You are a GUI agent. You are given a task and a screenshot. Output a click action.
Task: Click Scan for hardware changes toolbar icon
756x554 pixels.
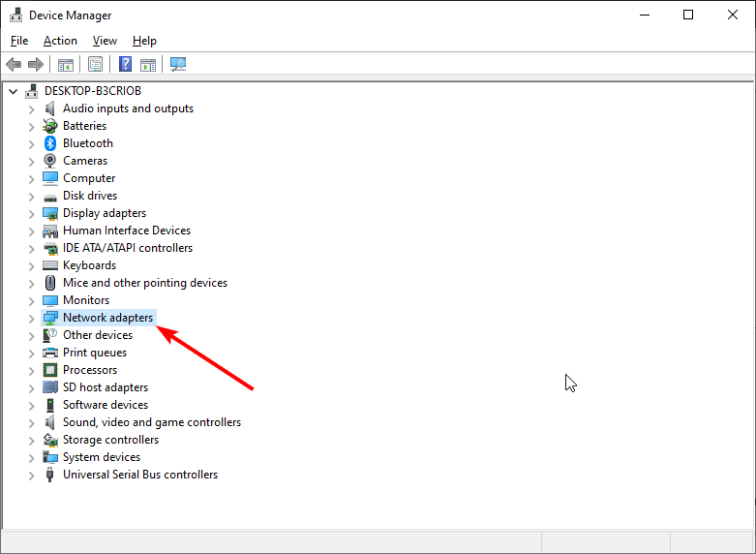point(178,64)
